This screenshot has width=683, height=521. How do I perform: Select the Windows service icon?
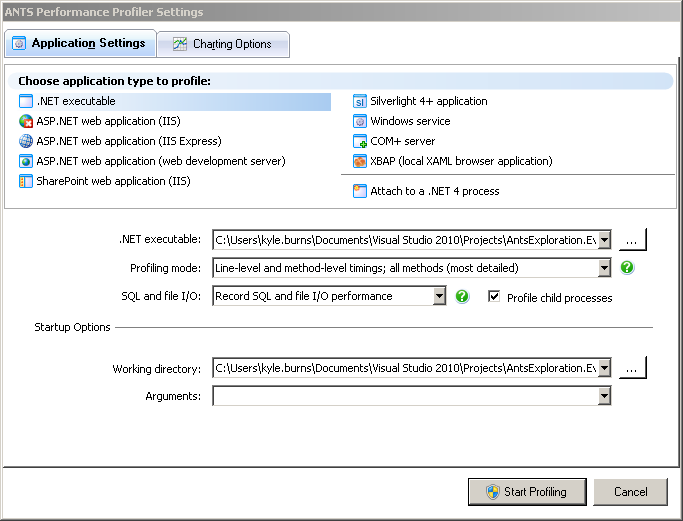(360, 121)
